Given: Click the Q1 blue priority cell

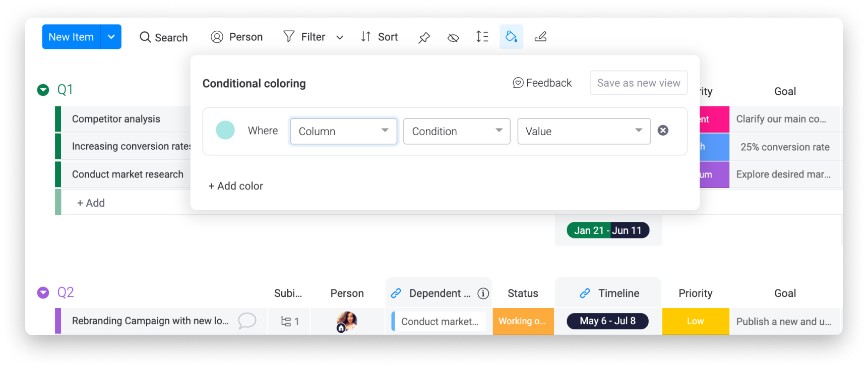Looking at the screenshot, I should click(714, 147).
